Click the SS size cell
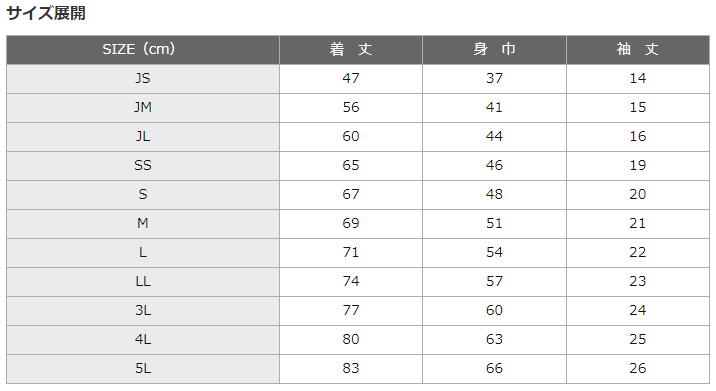This screenshot has width=716, height=391. [x=143, y=166]
